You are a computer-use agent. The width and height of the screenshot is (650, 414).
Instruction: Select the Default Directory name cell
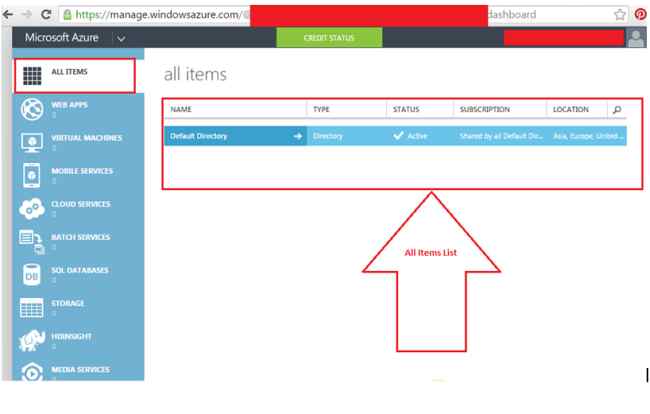point(235,136)
